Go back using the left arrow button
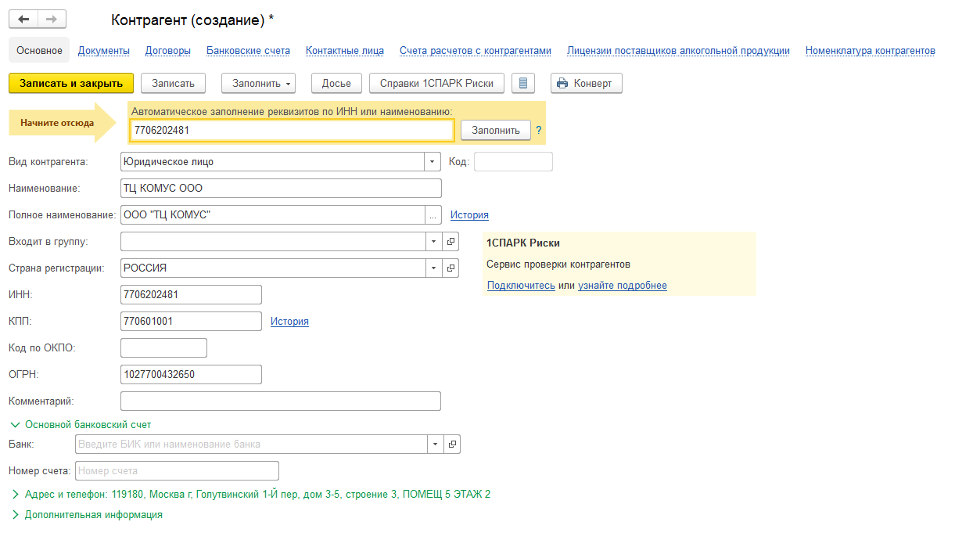Image resolution: width=980 pixels, height=540 pixels. pos(23,20)
